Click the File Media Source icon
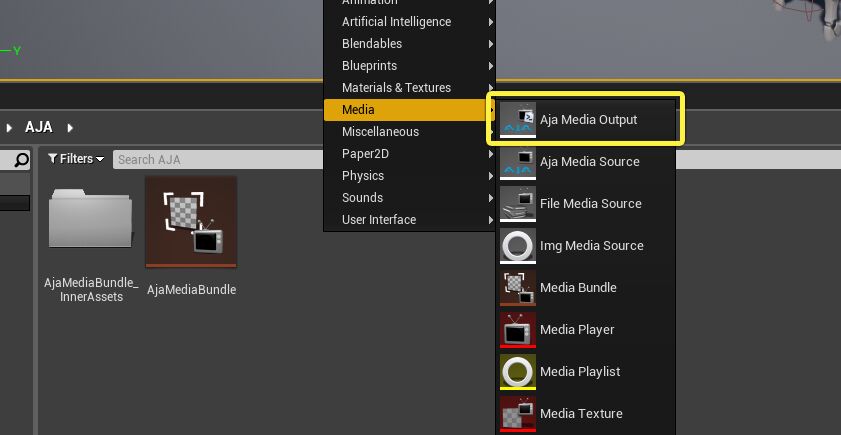 coord(518,203)
